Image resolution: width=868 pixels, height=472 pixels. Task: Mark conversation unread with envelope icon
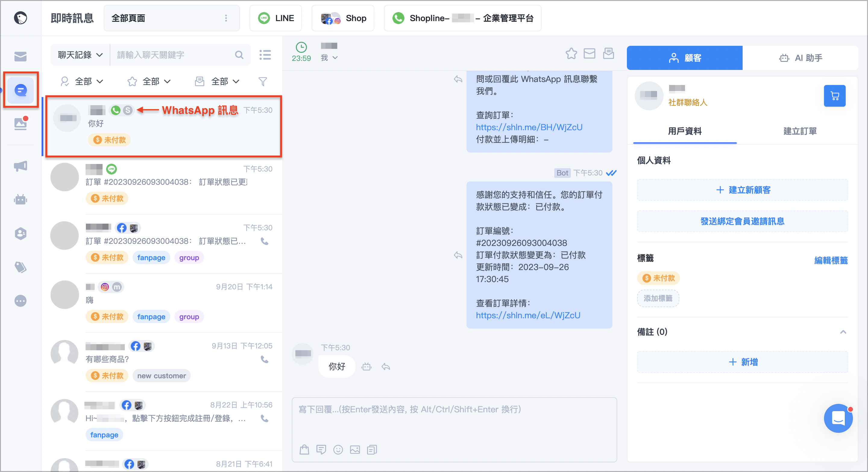tap(589, 54)
